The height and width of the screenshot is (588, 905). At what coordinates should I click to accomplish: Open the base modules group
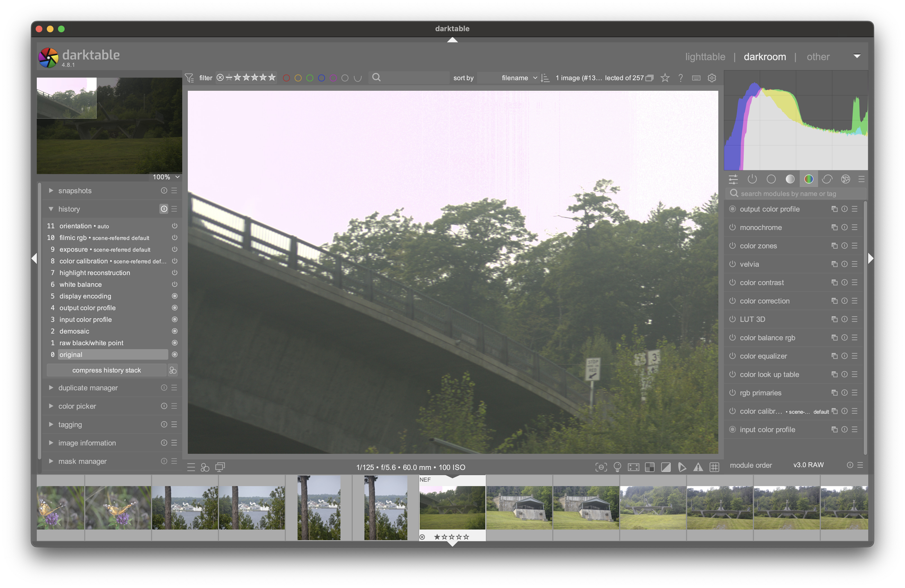pos(771,179)
